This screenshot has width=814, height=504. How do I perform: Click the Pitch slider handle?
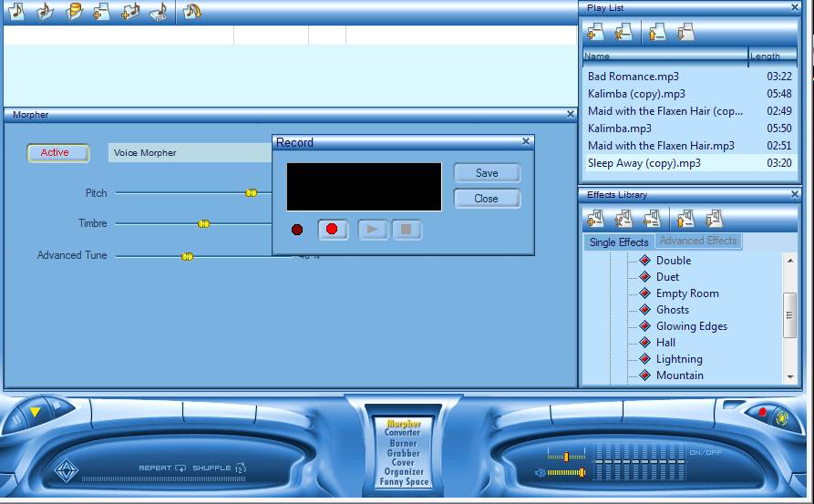point(252,193)
